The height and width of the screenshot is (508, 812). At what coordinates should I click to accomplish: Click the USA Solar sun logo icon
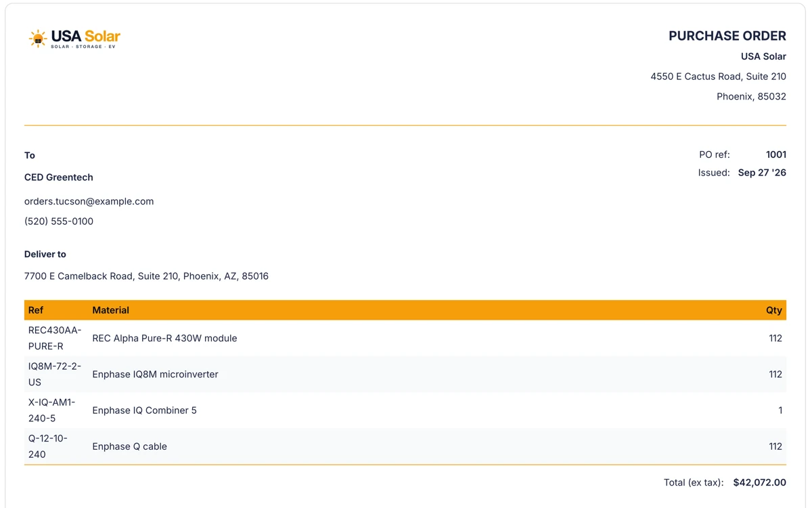38,39
